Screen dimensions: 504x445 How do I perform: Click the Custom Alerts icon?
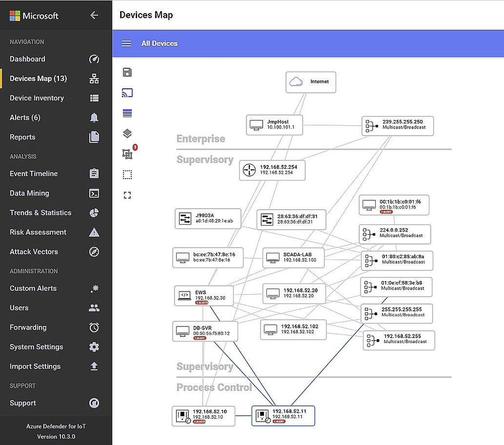pos(94,289)
